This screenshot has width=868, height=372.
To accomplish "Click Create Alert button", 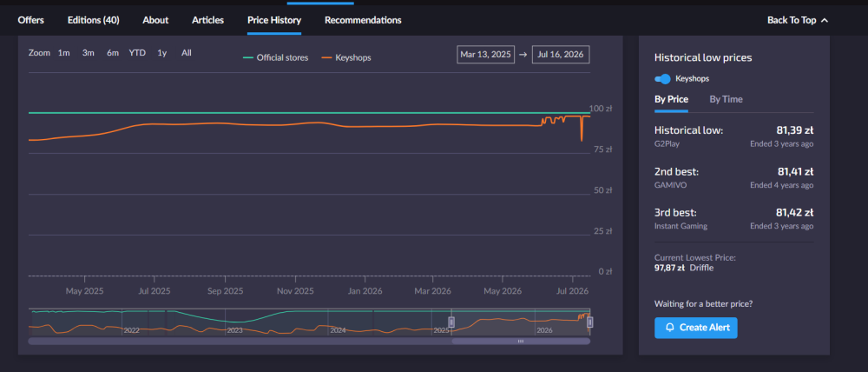I will (695, 328).
